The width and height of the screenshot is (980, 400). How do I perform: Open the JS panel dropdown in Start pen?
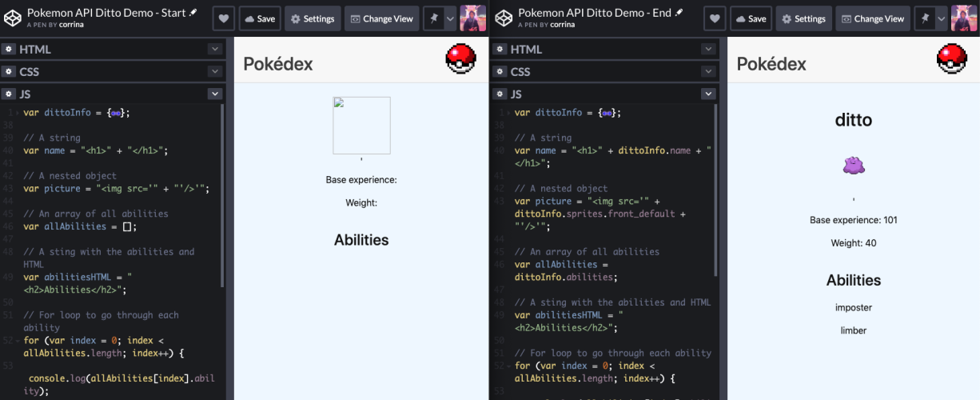(x=214, y=94)
